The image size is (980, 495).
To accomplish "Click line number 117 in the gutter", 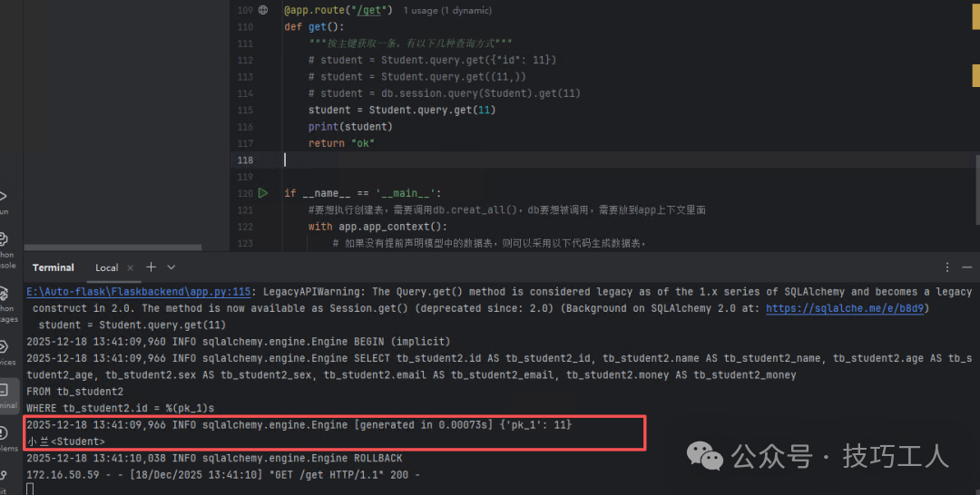I will pyautogui.click(x=245, y=143).
